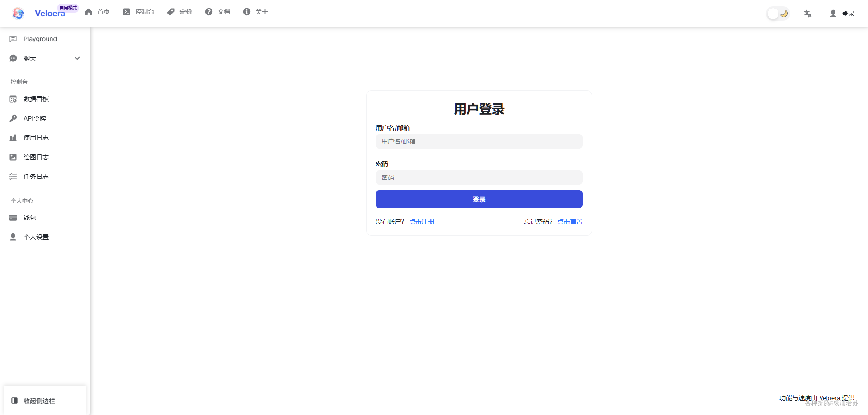This screenshot has width=868, height=415.
Task: Click the Veloera link in the footer
Action: point(829,398)
